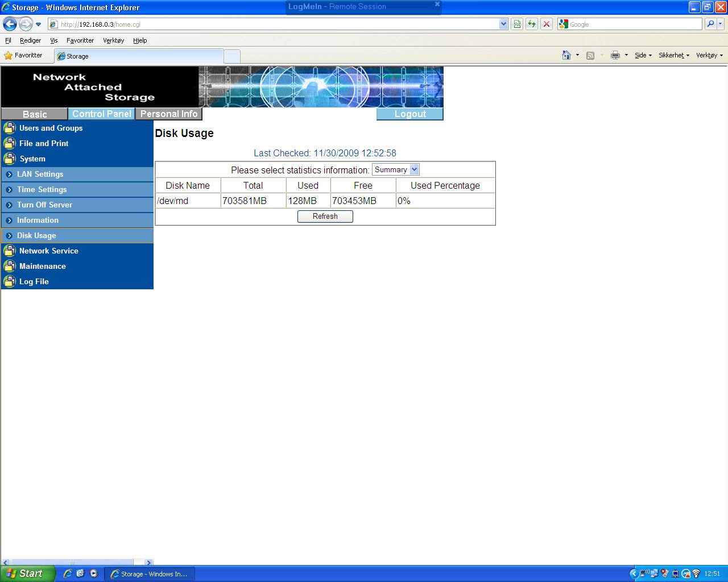Open the Rediger menu

coord(30,40)
